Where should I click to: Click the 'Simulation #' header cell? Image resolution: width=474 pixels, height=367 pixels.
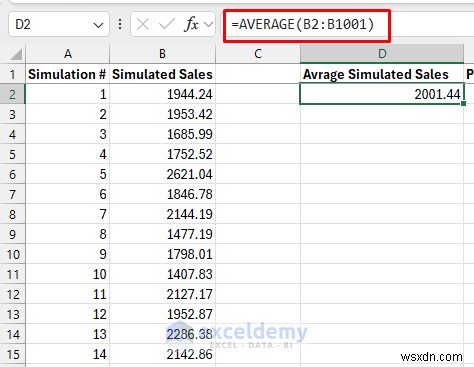68,74
